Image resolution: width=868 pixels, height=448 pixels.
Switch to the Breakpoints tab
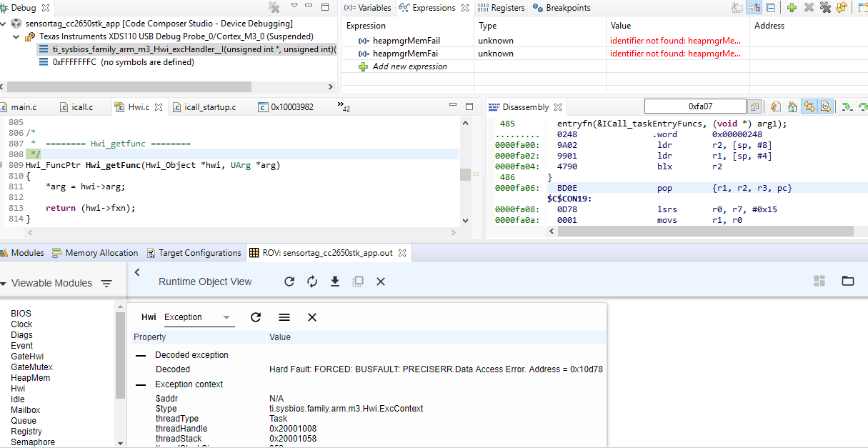tap(562, 8)
